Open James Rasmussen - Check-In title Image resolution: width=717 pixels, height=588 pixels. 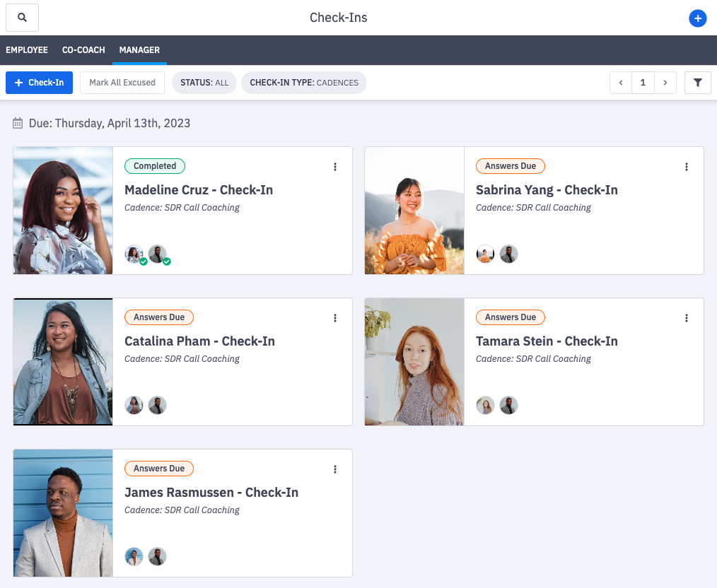211,493
